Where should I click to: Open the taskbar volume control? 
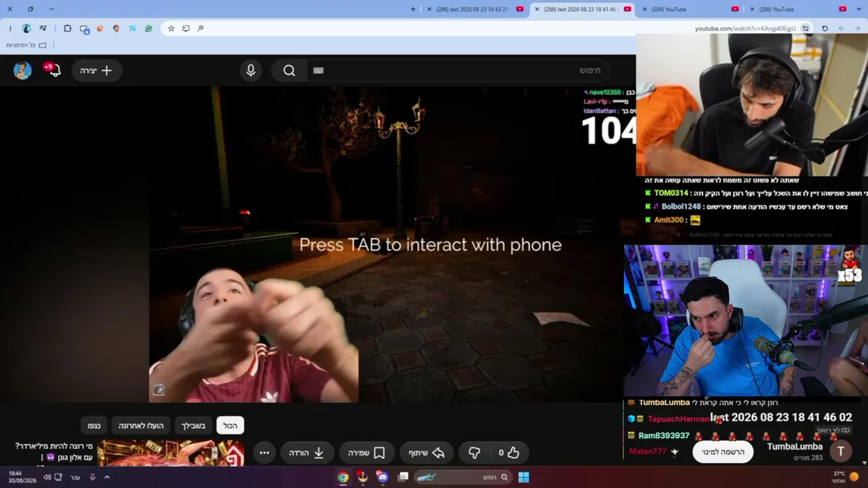(47, 477)
